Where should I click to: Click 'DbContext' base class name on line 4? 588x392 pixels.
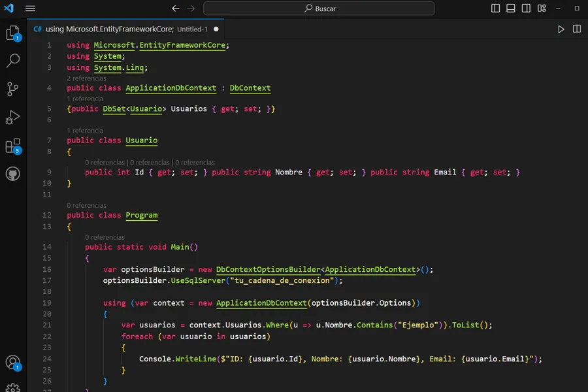250,88
